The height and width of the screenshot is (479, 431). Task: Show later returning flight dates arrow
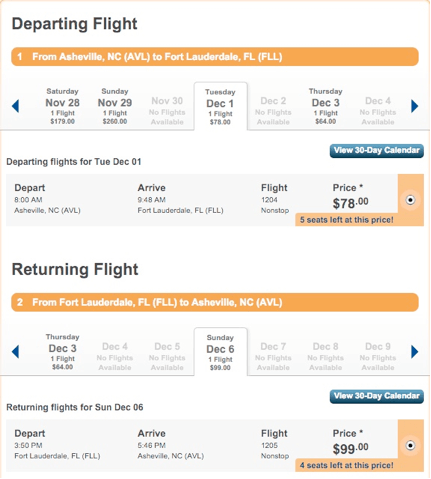click(415, 352)
